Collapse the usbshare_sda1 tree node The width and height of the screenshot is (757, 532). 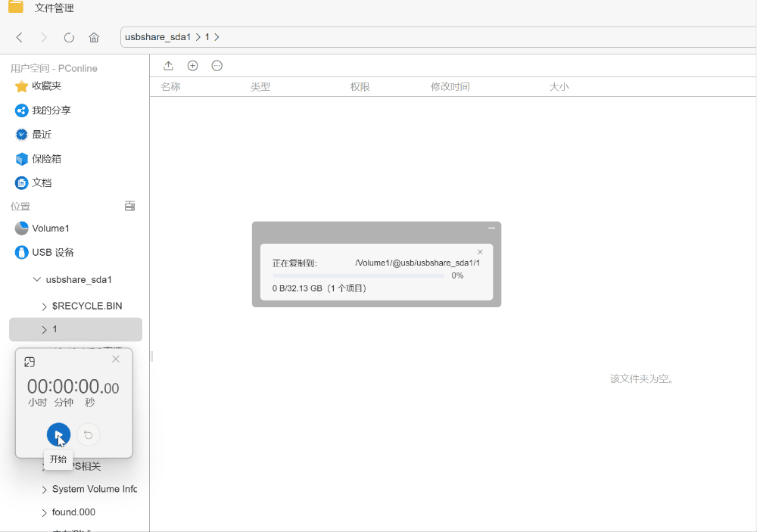tap(37, 279)
